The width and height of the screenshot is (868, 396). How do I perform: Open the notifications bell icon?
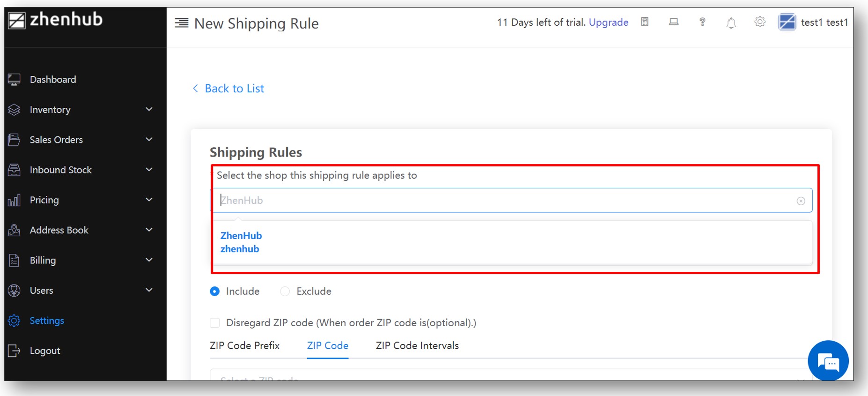point(731,22)
